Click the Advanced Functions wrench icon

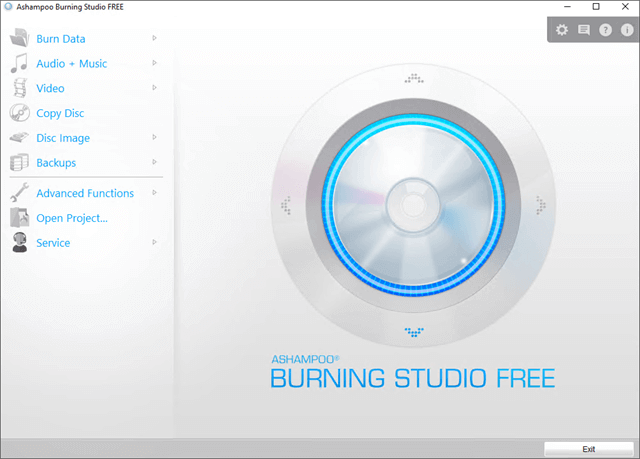click(x=19, y=192)
